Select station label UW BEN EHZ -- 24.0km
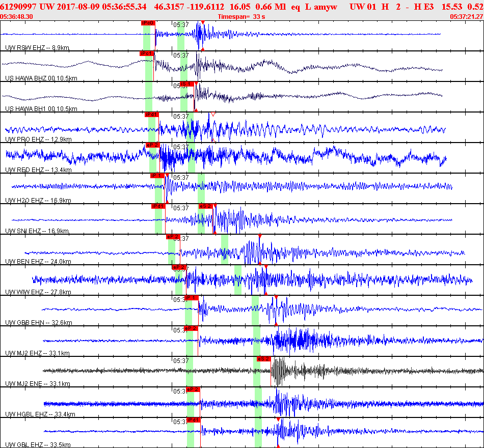 [38, 262]
